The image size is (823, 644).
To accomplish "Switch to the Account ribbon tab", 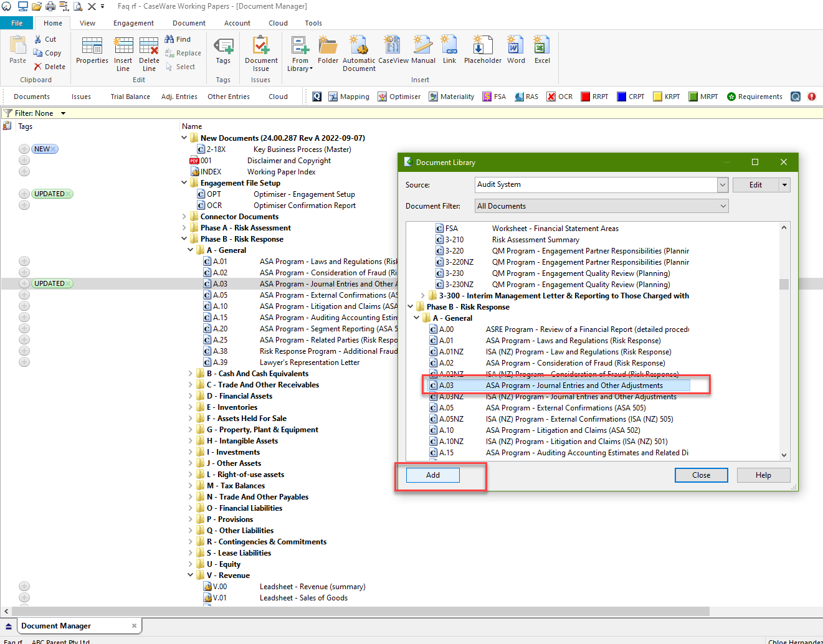I will point(237,23).
